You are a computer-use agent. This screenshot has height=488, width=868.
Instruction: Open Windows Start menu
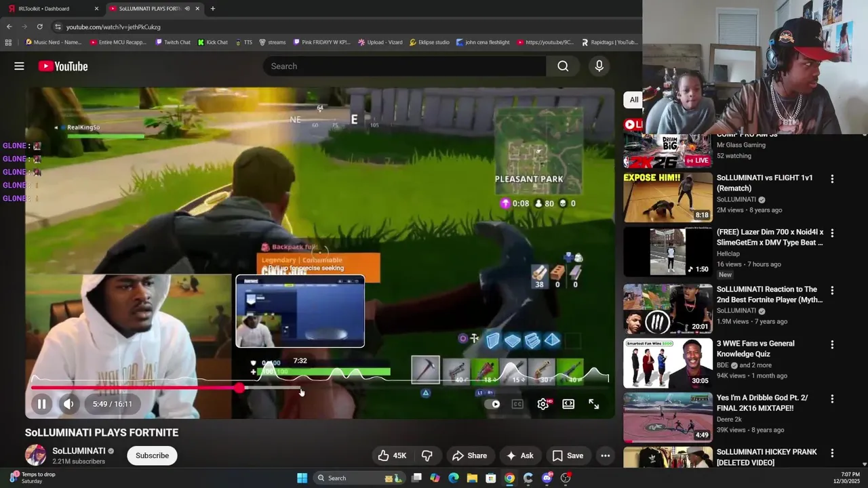(x=302, y=478)
